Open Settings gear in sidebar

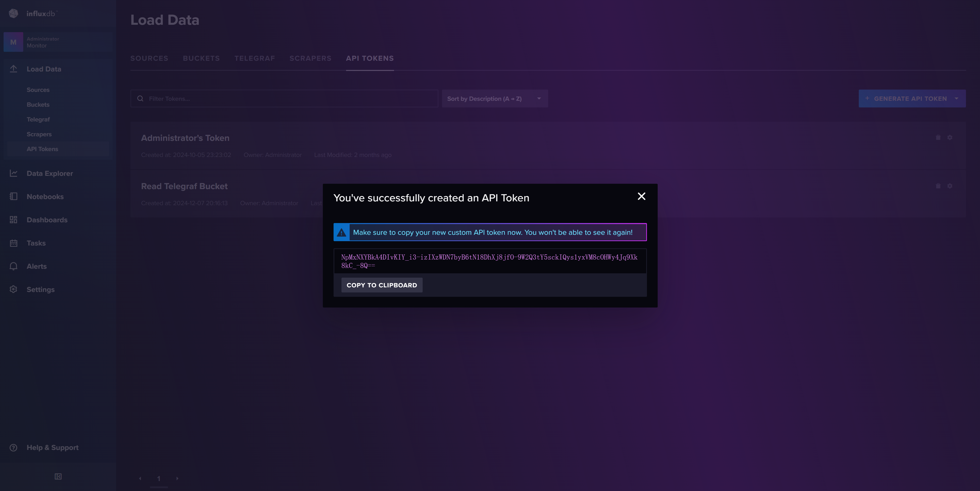click(x=14, y=289)
